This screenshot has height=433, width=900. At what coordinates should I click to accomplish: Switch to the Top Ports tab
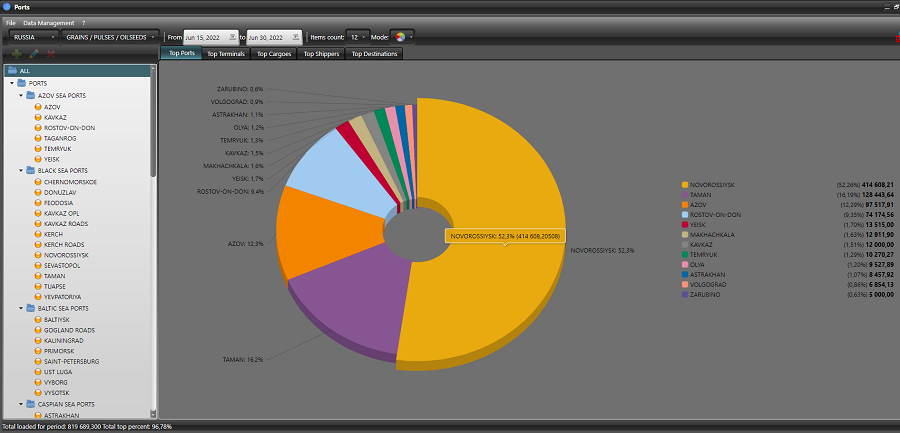point(181,53)
